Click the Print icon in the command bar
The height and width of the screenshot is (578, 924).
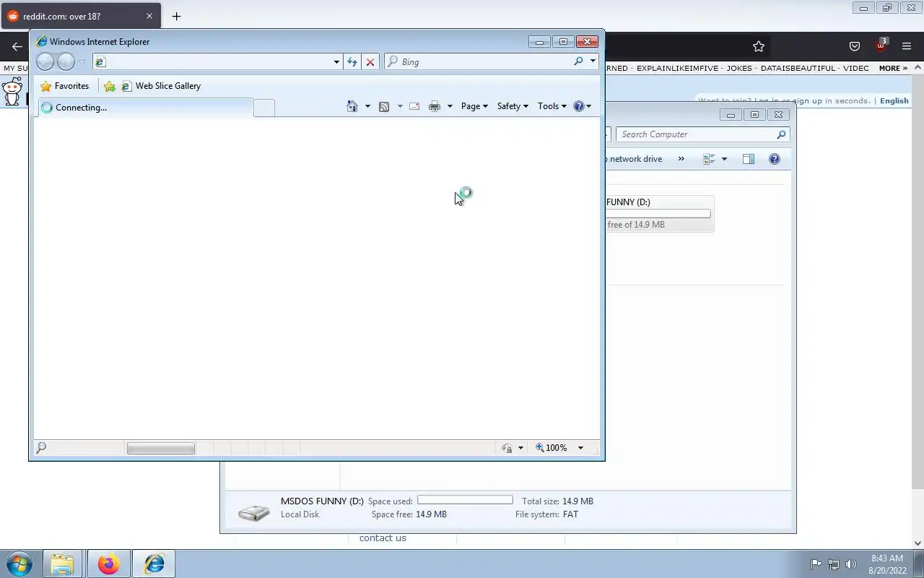pyautogui.click(x=435, y=106)
